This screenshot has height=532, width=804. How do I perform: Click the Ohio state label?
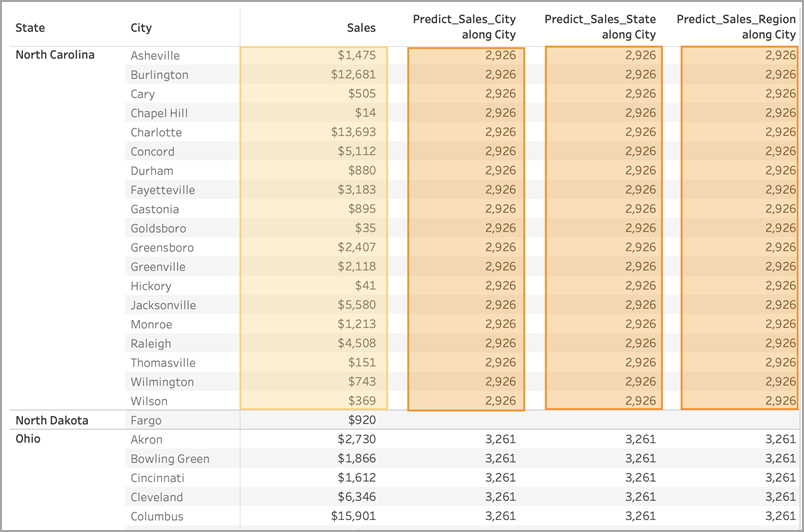28,439
